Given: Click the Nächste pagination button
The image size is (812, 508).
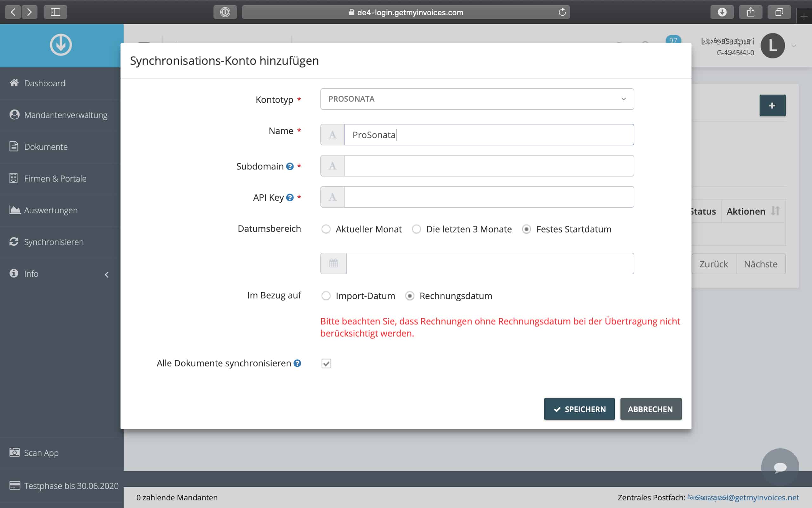Looking at the screenshot, I should [761, 264].
